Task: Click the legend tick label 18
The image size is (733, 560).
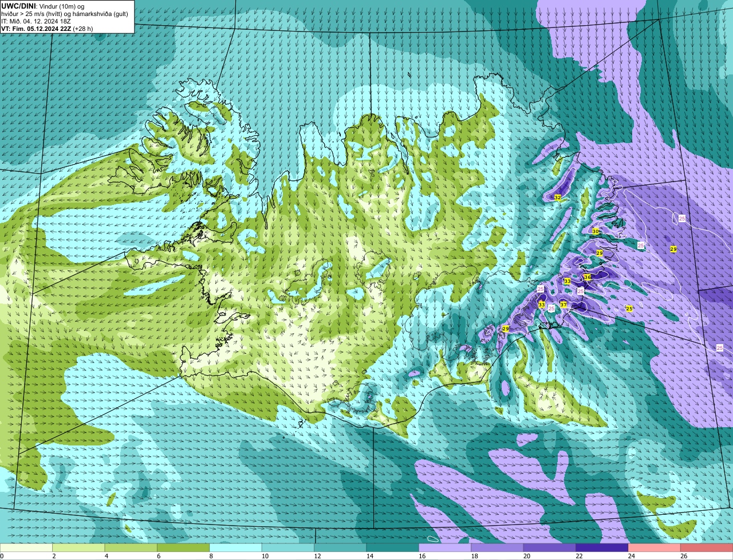Action: (x=474, y=556)
